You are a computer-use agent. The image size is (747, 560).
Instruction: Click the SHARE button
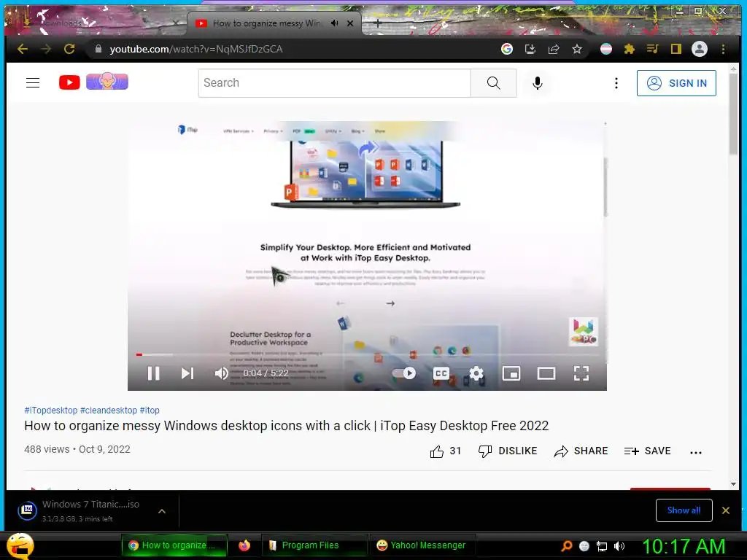click(581, 451)
